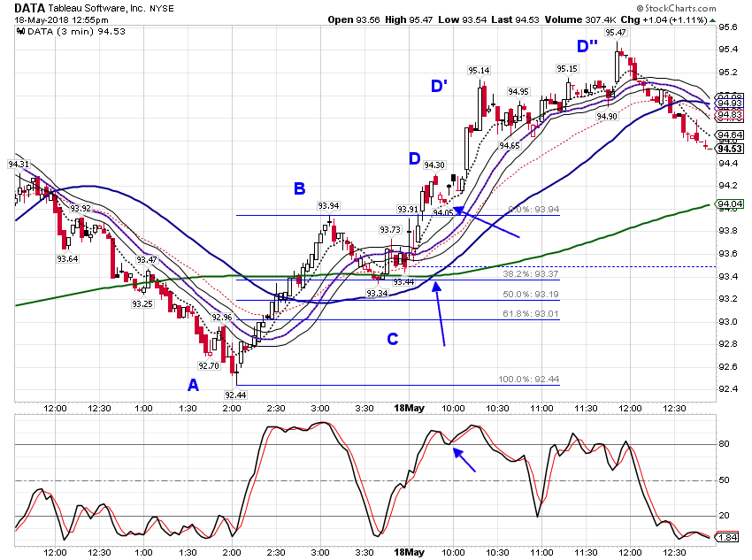
Task: Click the 0.0%: 93.94 Fibonacci level label
Action: click(533, 210)
